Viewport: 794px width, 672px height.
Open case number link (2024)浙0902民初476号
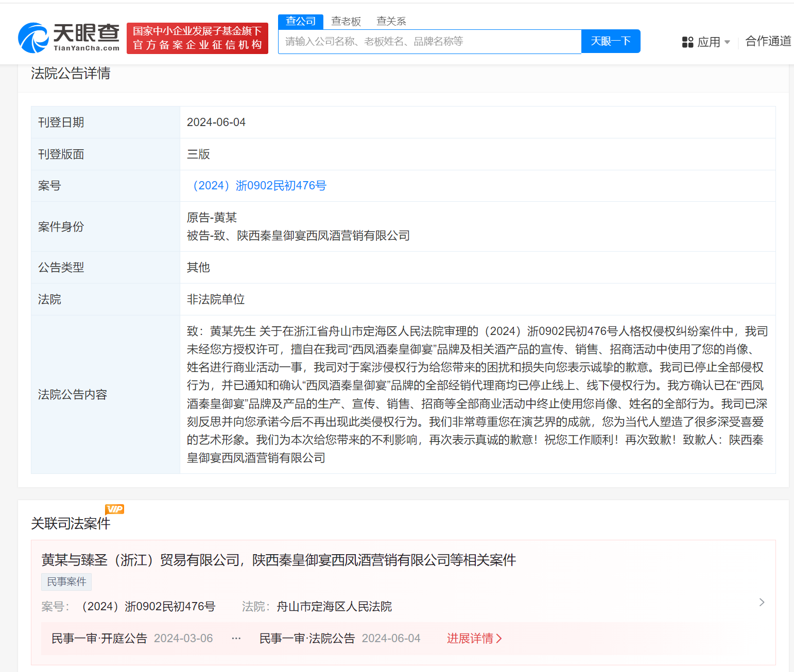coord(259,186)
